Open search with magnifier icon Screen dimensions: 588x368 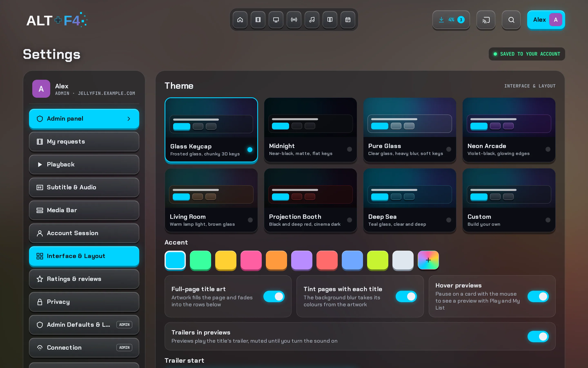511,20
